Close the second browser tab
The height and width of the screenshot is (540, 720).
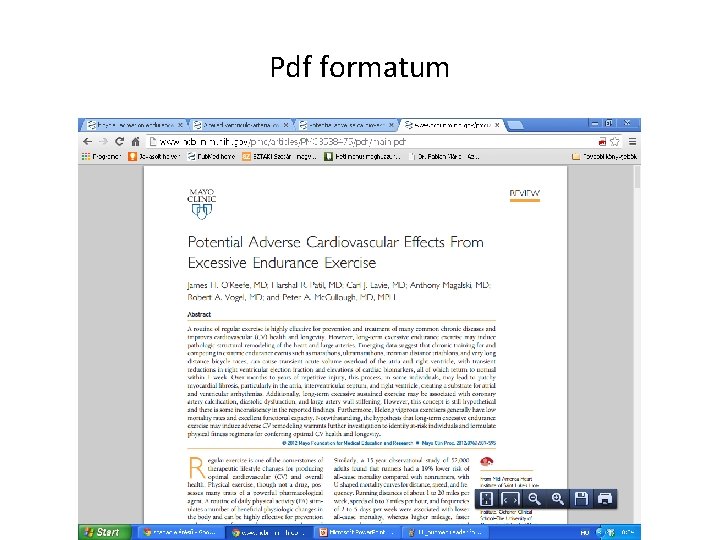click(286, 125)
